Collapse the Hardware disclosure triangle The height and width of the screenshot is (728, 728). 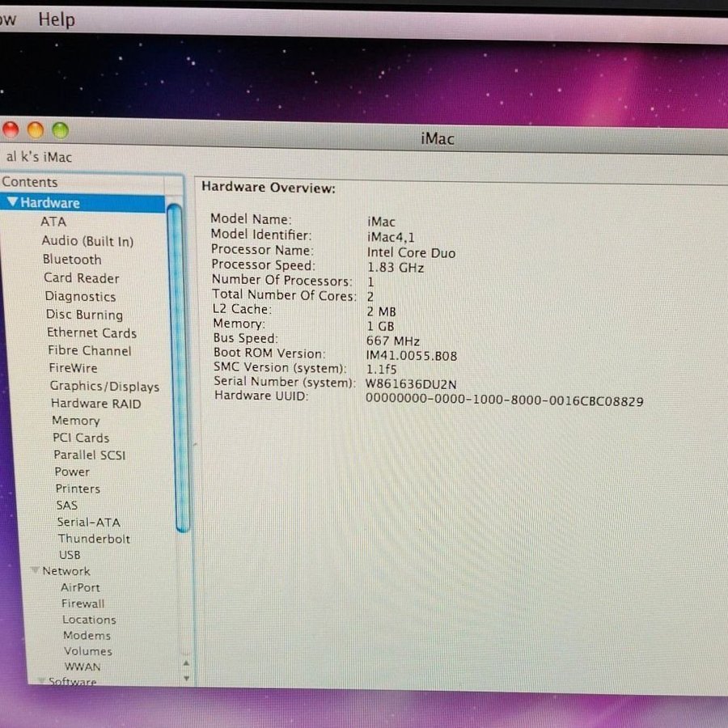pos(12,202)
